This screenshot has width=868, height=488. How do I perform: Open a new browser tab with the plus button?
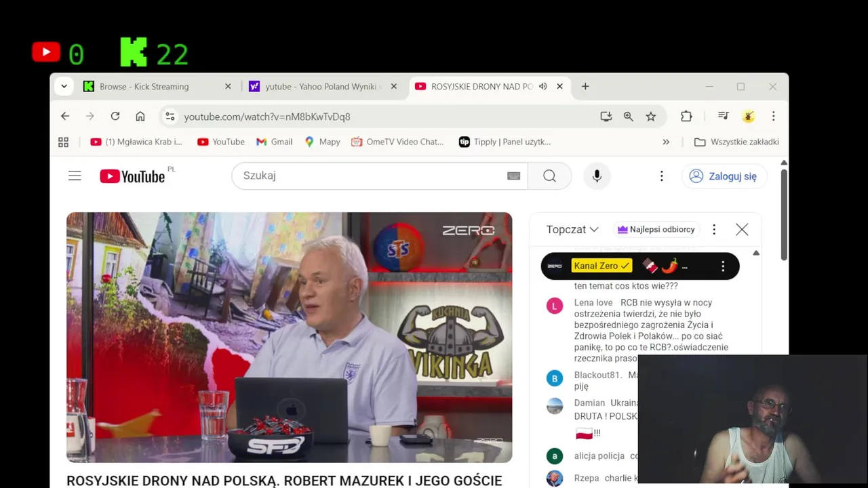coord(585,87)
